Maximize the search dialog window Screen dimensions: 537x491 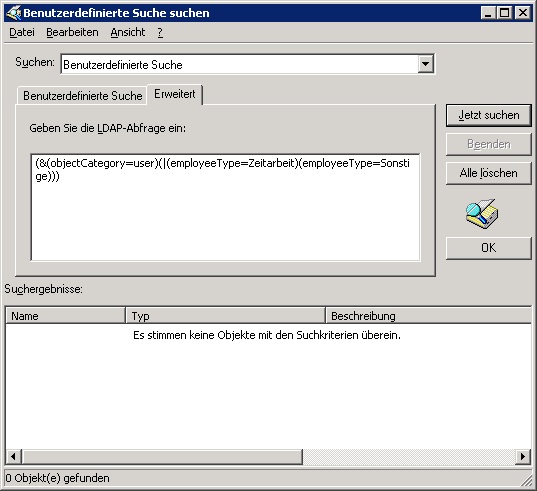[504, 13]
